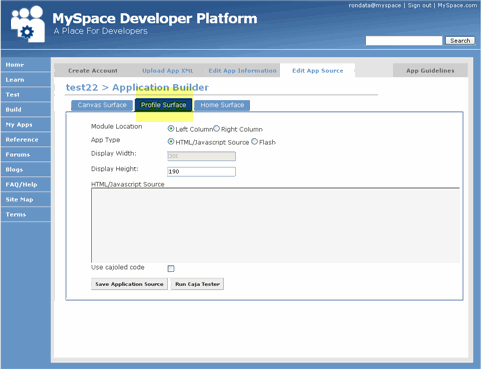Open Build in the sidebar
This screenshot has height=369, width=481.
26,110
